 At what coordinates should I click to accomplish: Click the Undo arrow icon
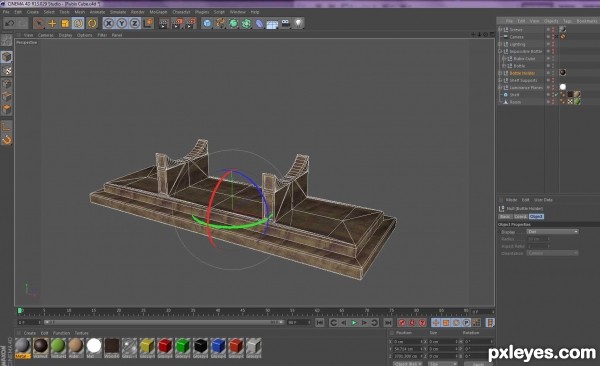pos(10,23)
